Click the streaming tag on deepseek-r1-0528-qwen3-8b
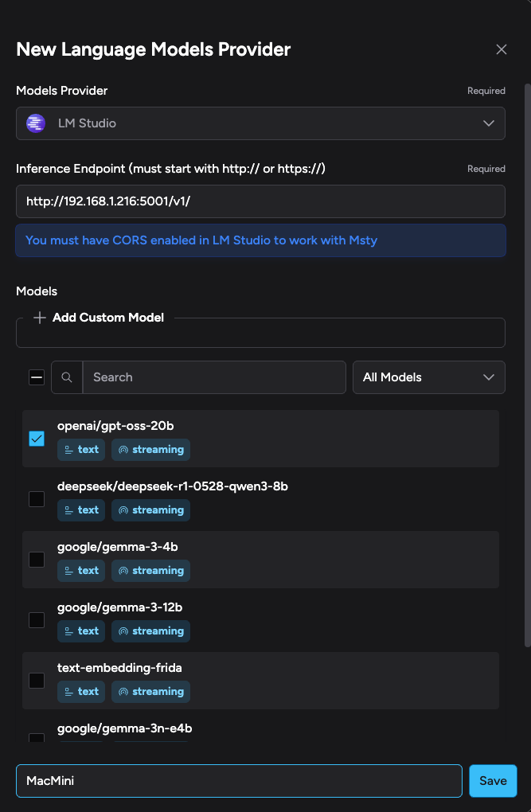The image size is (531, 812). pyautogui.click(x=150, y=510)
